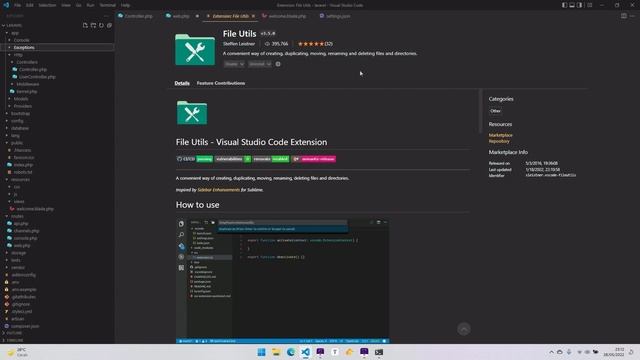Click the scroll-to-top arrow button
640x360 pixels.
[x=464, y=329]
